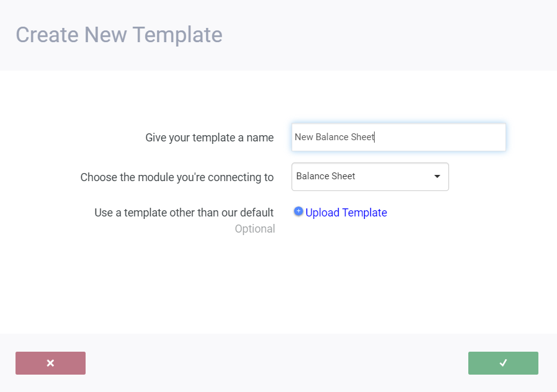This screenshot has height=392, width=557.
Task: Open the Balance Sheet module combo box
Action: coord(370,177)
